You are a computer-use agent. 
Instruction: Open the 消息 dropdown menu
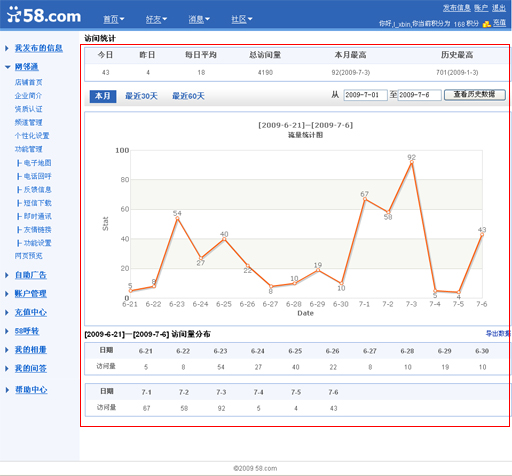199,19
